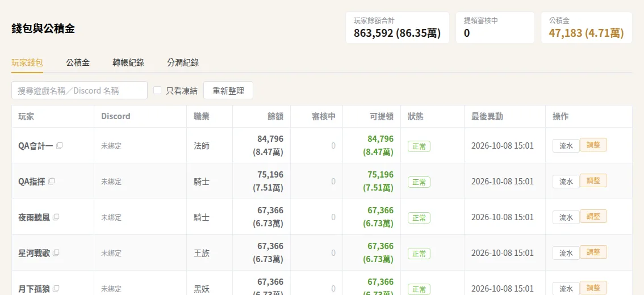Click the 重新整理 button

click(x=228, y=90)
